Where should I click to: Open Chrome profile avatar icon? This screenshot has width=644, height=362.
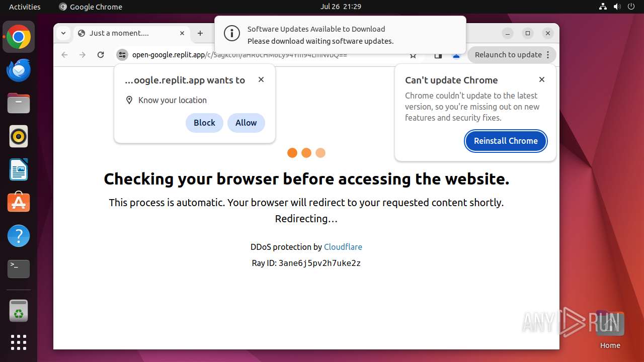pyautogui.click(x=456, y=55)
